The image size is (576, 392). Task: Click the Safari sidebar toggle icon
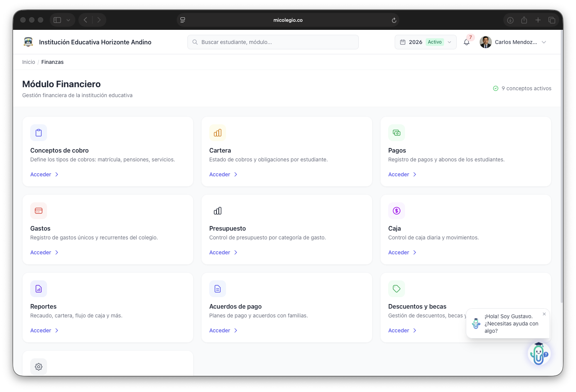tap(57, 20)
